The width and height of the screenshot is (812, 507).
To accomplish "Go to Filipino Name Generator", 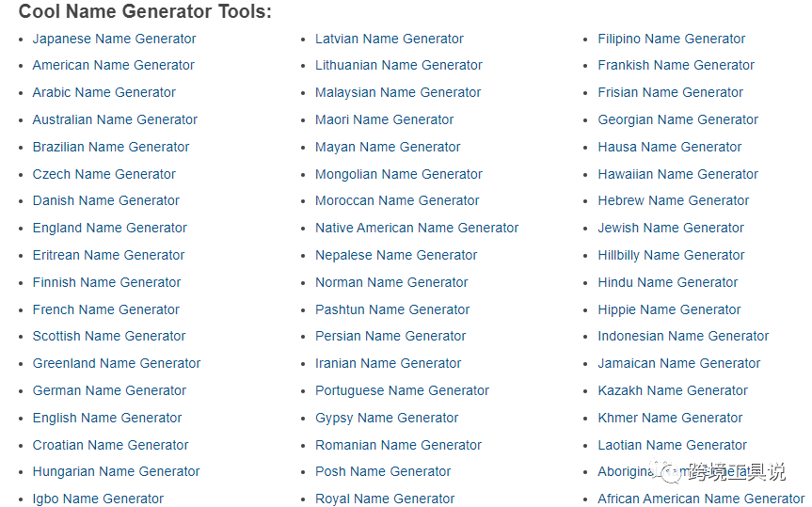I will [671, 39].
